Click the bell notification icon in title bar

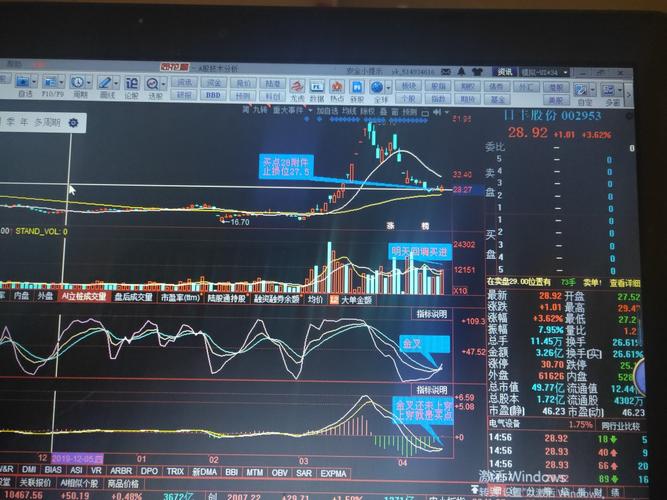coord(462,71)
